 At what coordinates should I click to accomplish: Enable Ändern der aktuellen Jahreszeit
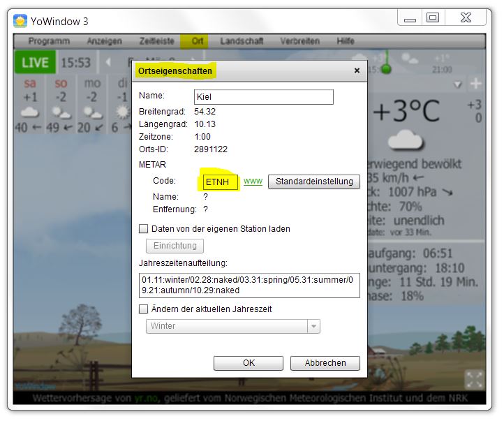[x=143, y=309]
